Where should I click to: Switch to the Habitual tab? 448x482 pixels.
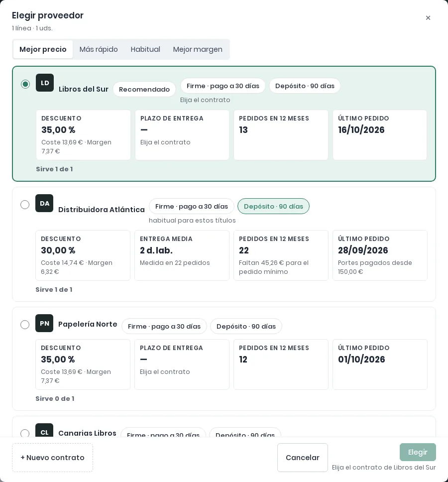145,49
